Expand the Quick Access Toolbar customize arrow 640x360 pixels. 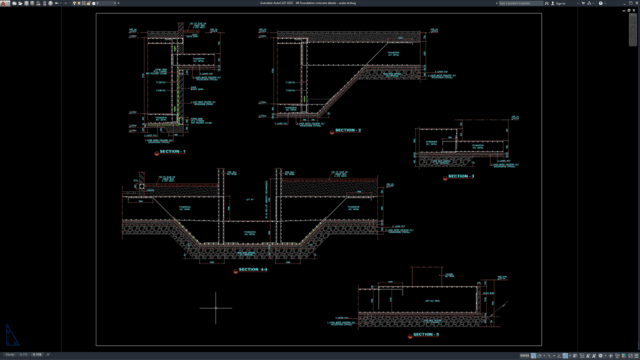[x=119, y=3]
